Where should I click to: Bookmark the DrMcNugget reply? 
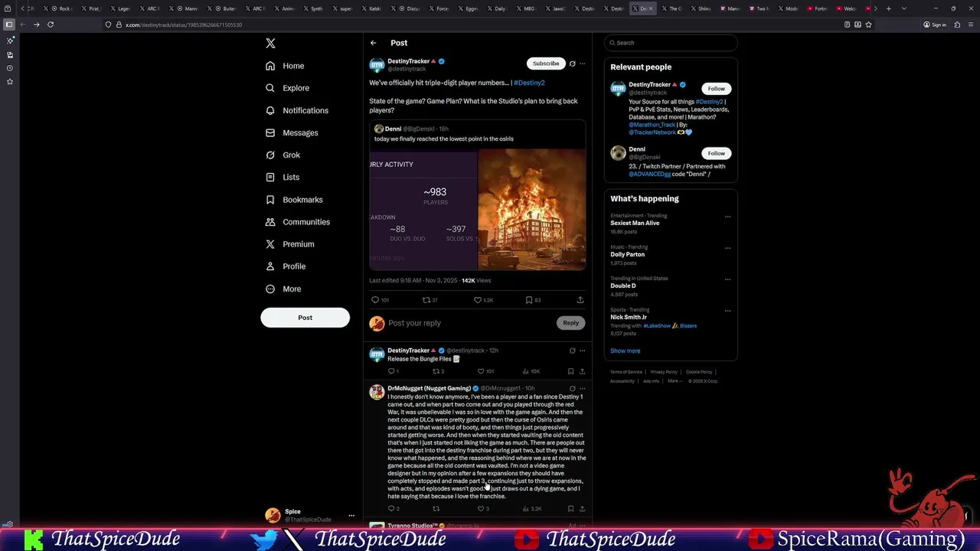point(570,509)
